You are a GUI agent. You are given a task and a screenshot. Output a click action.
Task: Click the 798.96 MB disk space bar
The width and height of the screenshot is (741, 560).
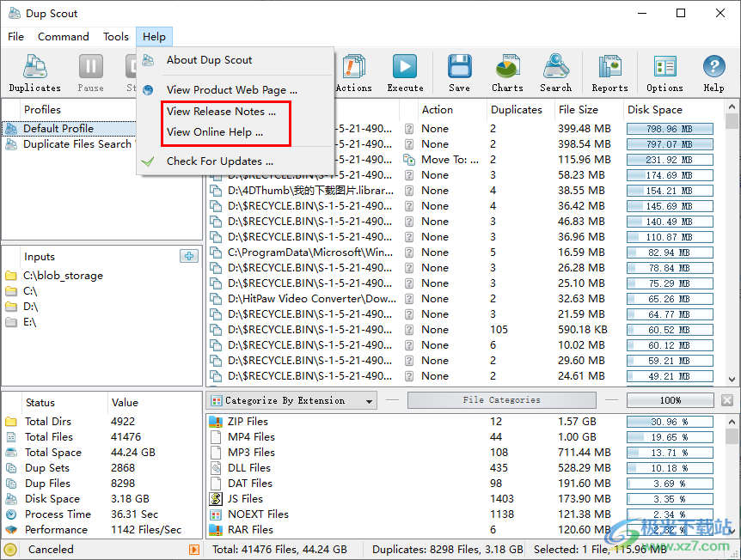coord(670,129)
